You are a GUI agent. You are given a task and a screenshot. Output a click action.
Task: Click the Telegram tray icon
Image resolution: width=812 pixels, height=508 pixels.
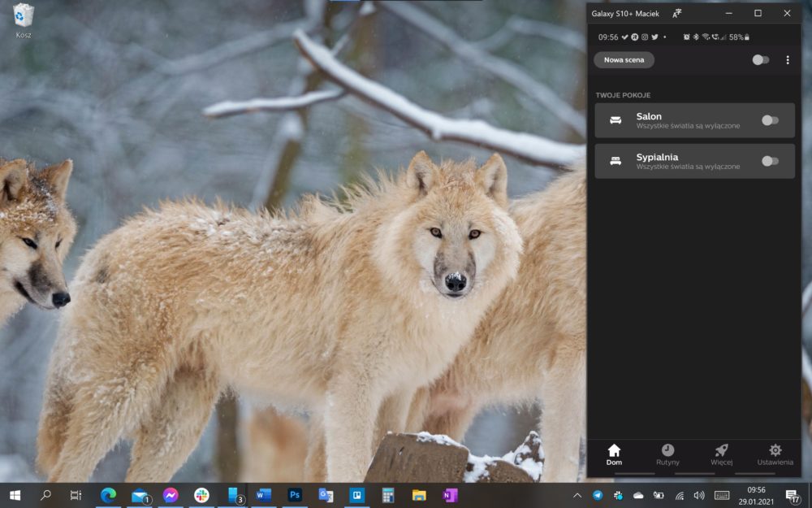598,496
